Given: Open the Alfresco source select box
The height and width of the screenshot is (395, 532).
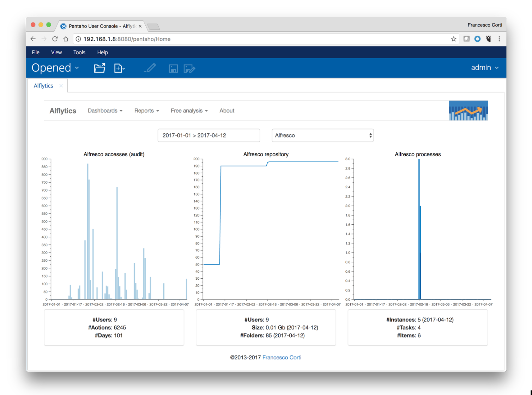Looking at the screenshot, I should (x=322, y=135).
